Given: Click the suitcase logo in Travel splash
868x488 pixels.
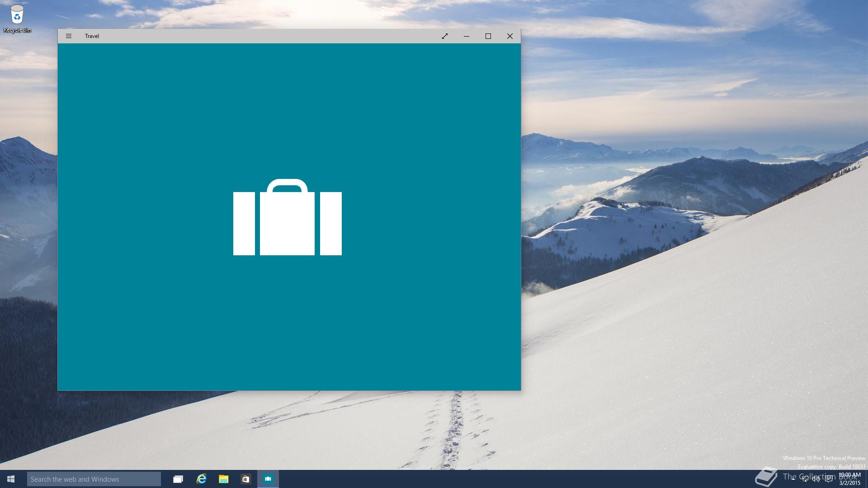Looking at the screenshot, I should 288,217.
